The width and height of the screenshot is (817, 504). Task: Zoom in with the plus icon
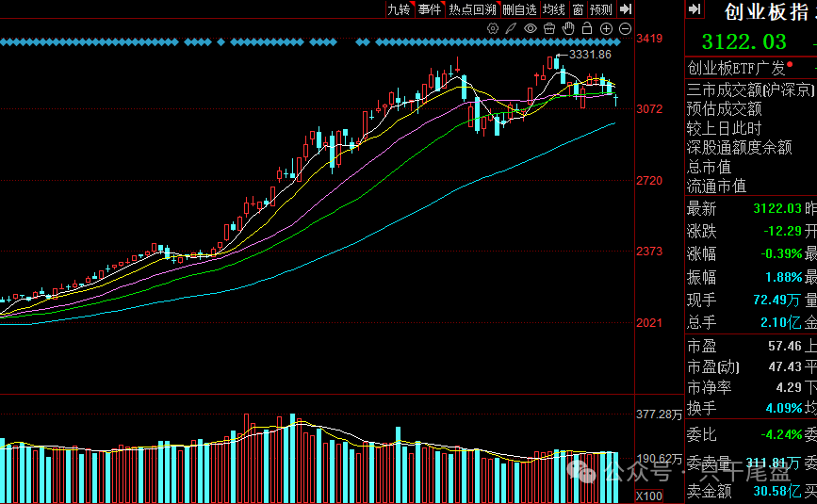[x=606, y=29]
